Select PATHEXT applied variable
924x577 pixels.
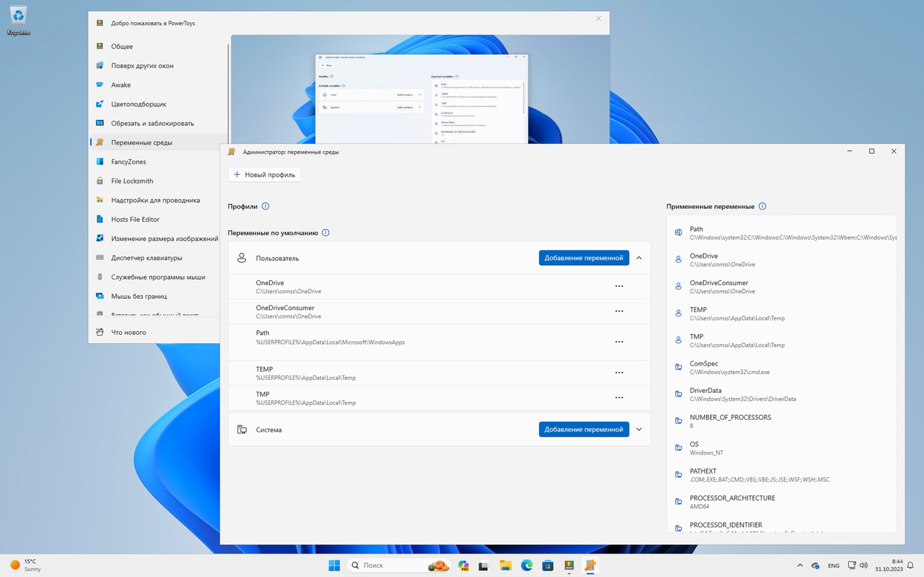pos(782,475)
